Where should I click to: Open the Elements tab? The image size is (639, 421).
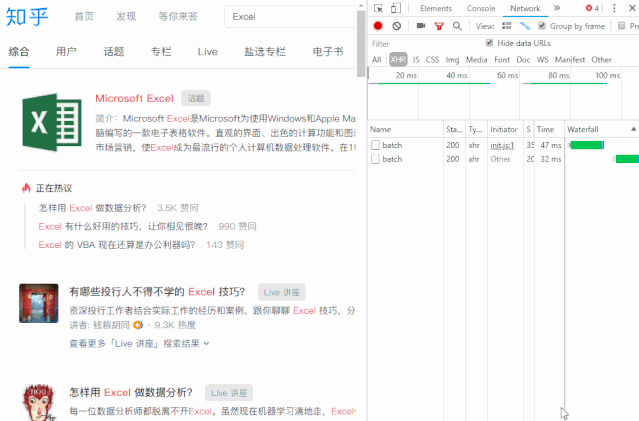436,8
